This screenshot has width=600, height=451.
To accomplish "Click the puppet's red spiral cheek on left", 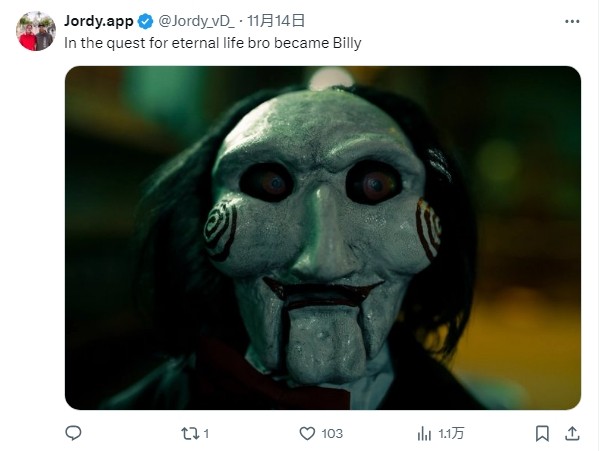I will click(220, 231).
